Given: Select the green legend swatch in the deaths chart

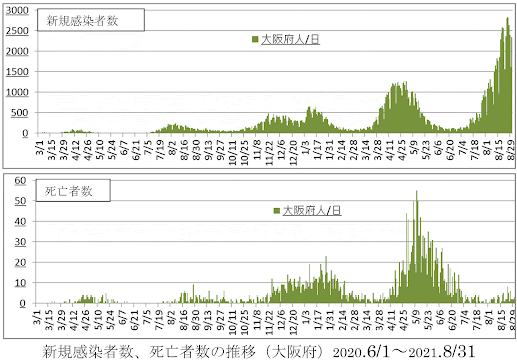Looking at the screenshot, I should point(276,211).
